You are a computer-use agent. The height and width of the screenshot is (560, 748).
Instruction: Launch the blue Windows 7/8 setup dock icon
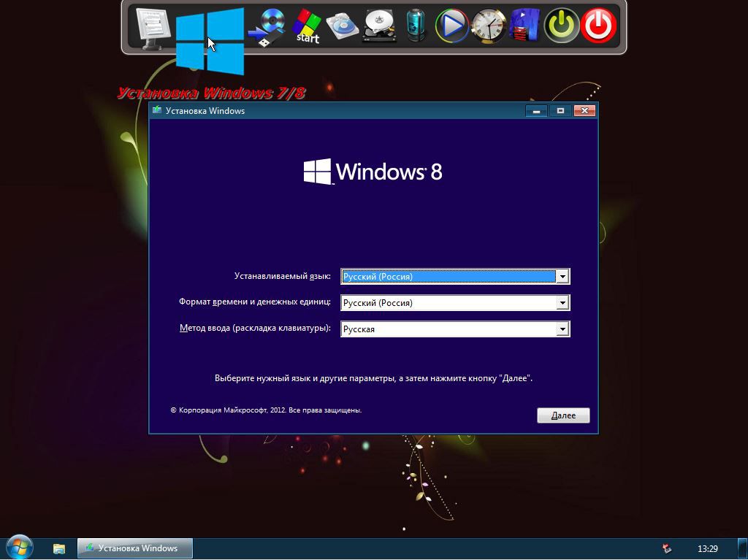(x=210, y=42)
